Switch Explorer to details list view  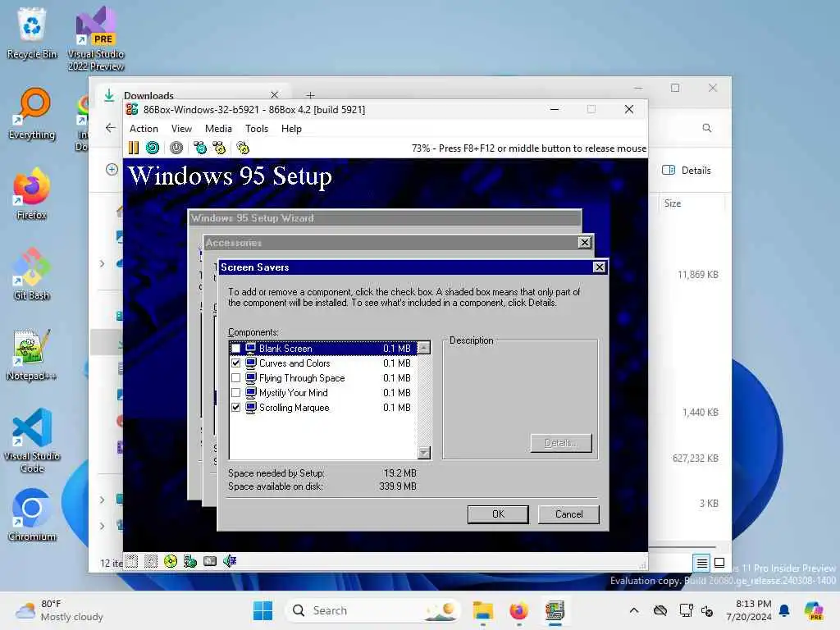[x=701, y=563]
